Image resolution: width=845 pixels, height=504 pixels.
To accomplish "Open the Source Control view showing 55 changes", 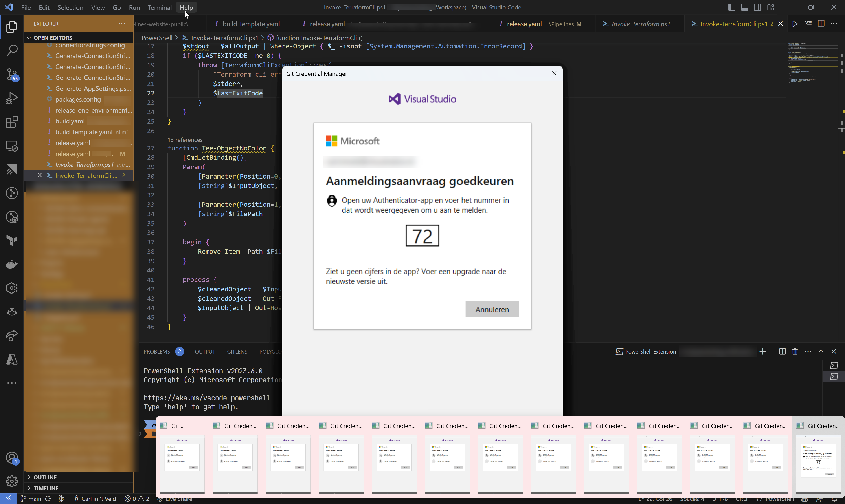I will pyautogui.click(x=12, y=74).
